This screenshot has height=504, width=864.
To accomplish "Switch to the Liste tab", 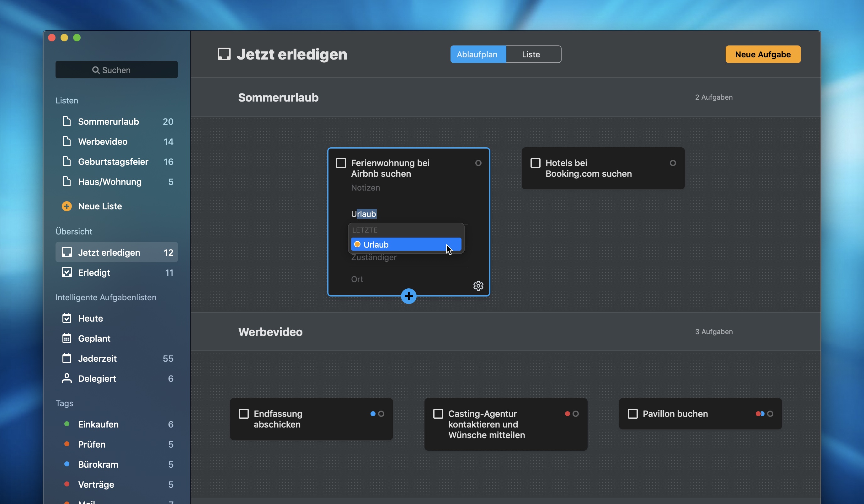I will [531, 54].
